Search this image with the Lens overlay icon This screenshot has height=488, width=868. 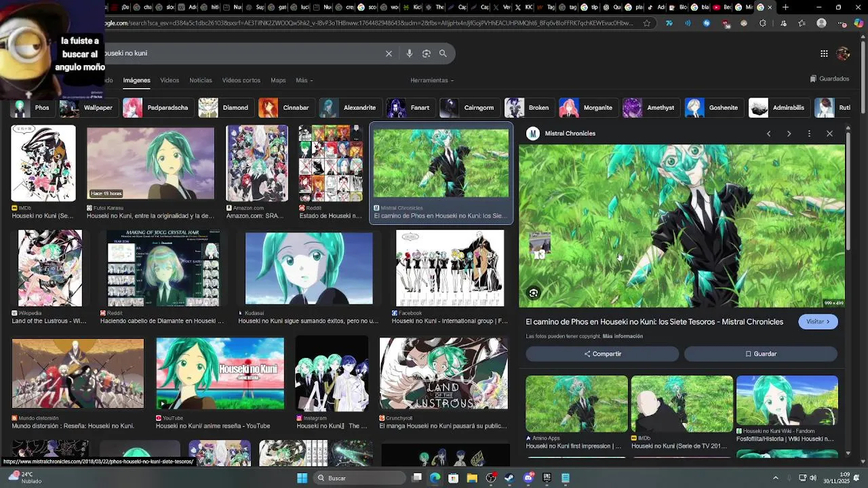tap(534, 293)
